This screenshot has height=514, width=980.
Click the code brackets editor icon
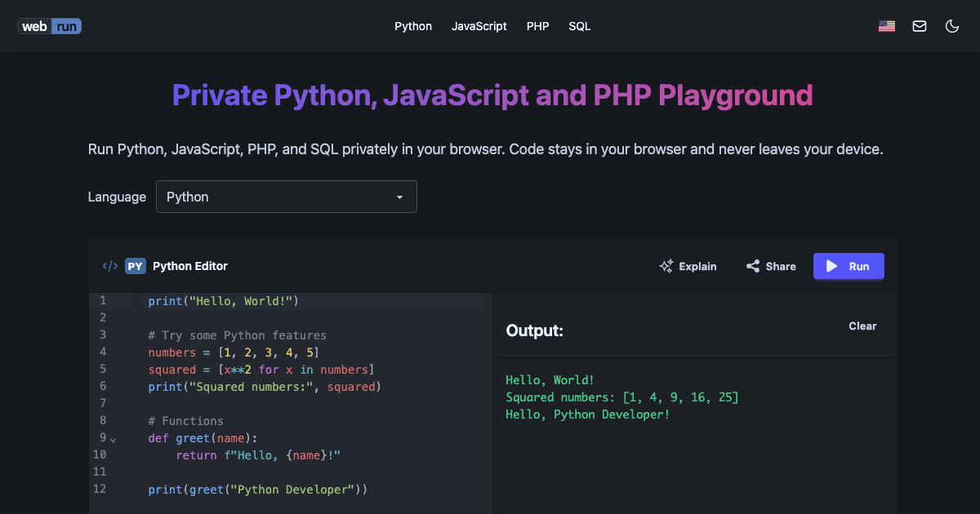pos(109,266)
